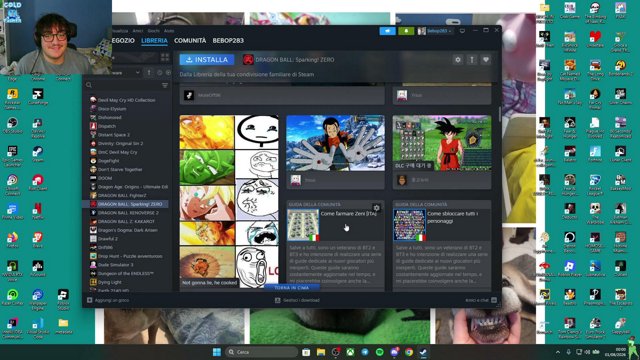Click the blue INSTALLA button
Screen dimensions: 640x360
pyautogui.click(x=207, y=60)
